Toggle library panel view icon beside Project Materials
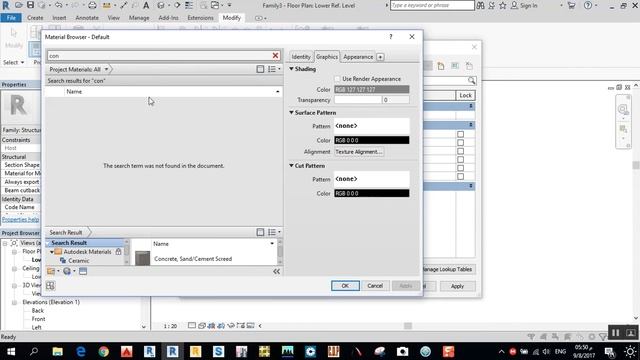 click(x=260, y=69)
